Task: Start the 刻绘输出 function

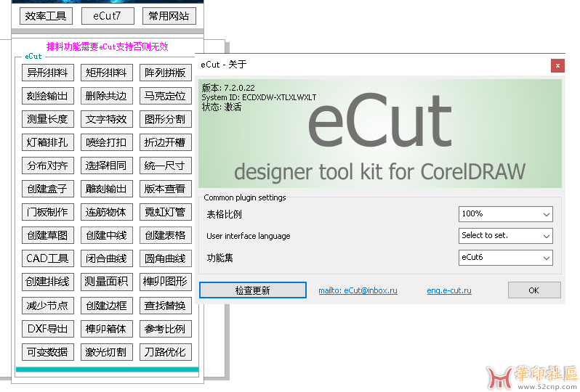Action: point(48,96)
